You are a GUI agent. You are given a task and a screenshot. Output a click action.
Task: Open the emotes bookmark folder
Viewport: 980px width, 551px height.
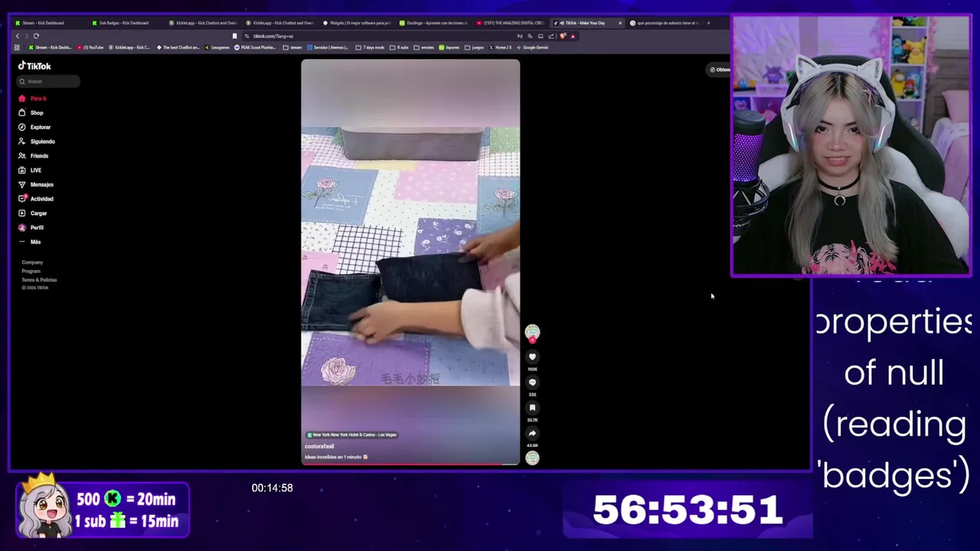pyautogui.click(x=424, y=47)
